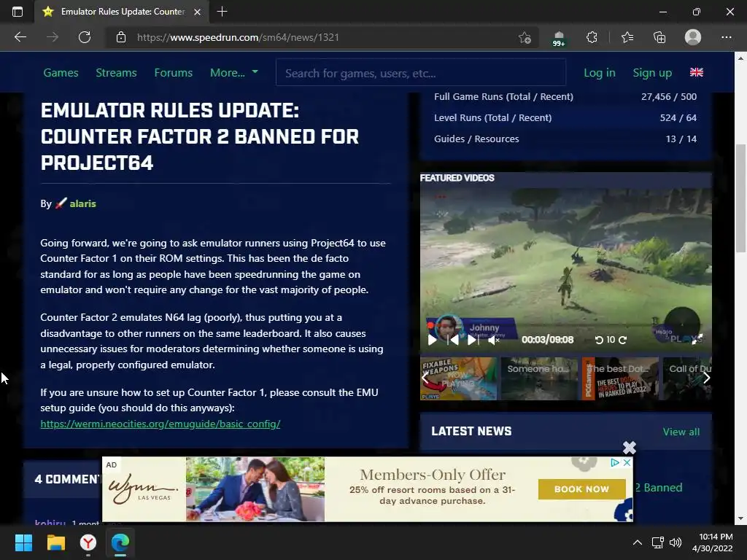747x560 pixels.
Task: Switch to Microsoft Edge taskbar icon
Action: pyautogui.click(x=120, y=542)
